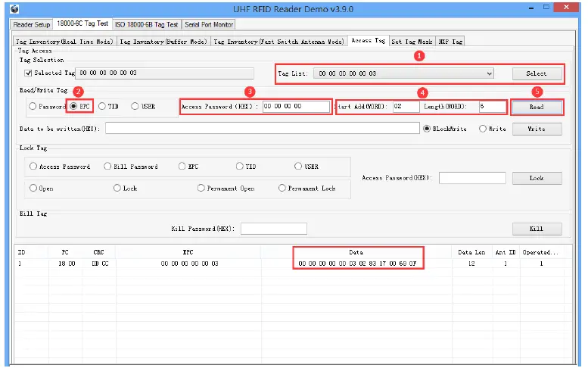Click Data to be written (HEX) field
The height and width of the screenshot is (368, 588).
262,128
